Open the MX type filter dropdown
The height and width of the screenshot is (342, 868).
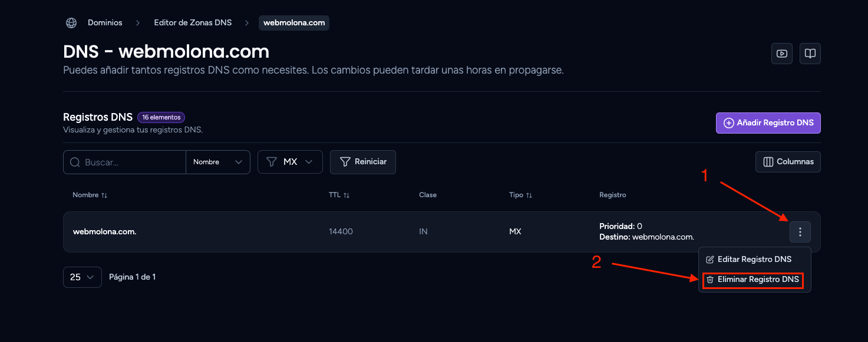(x=290, y=162)
